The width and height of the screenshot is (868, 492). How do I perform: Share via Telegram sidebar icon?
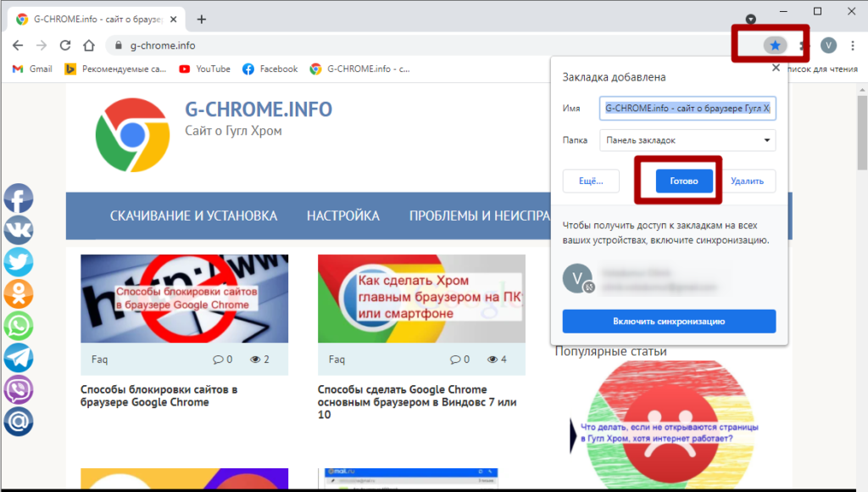pyautogui.click(x=19, y=357)
